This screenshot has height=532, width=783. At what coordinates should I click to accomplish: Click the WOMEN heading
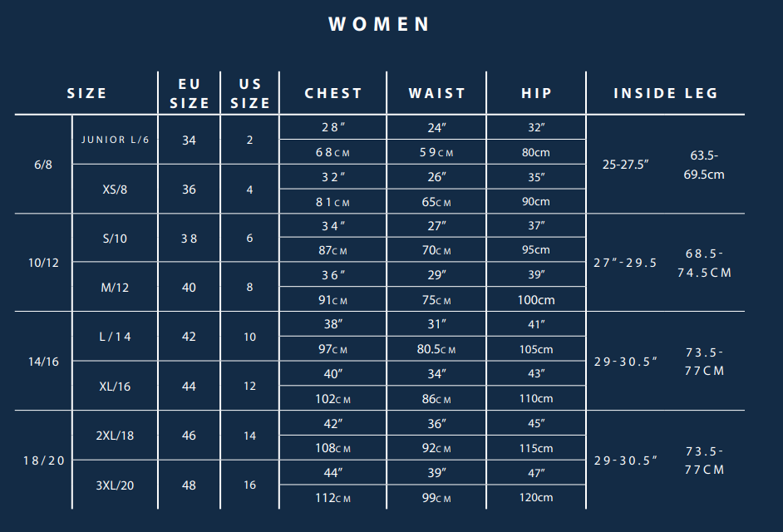pyautogui.click(x=379, y=24)
